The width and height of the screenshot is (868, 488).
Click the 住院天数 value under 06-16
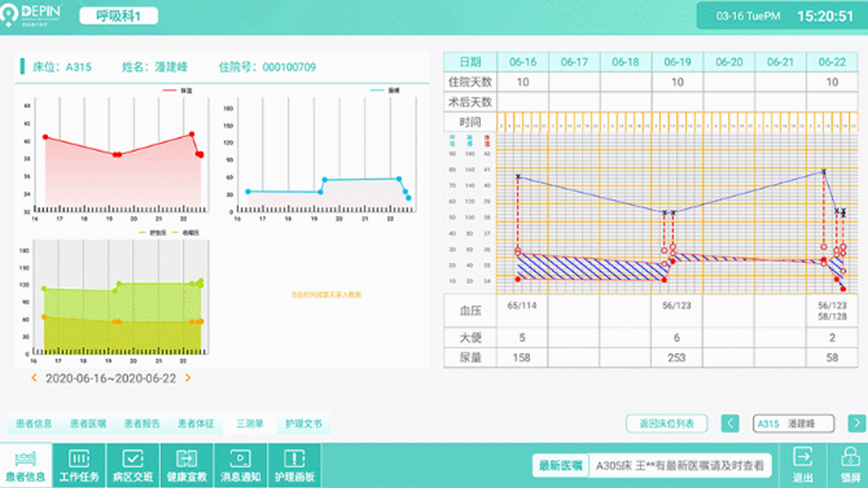pos(522,82)
